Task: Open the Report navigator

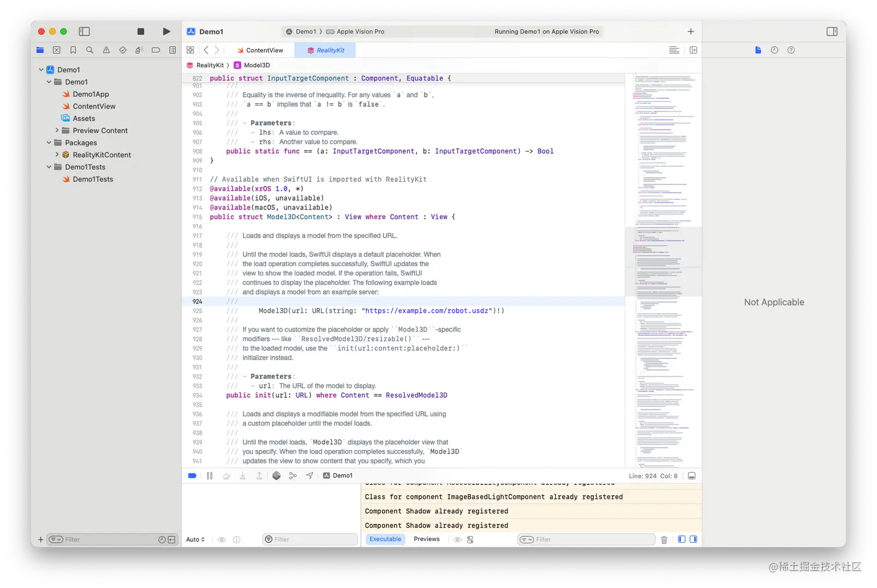Action: (172, 50)
